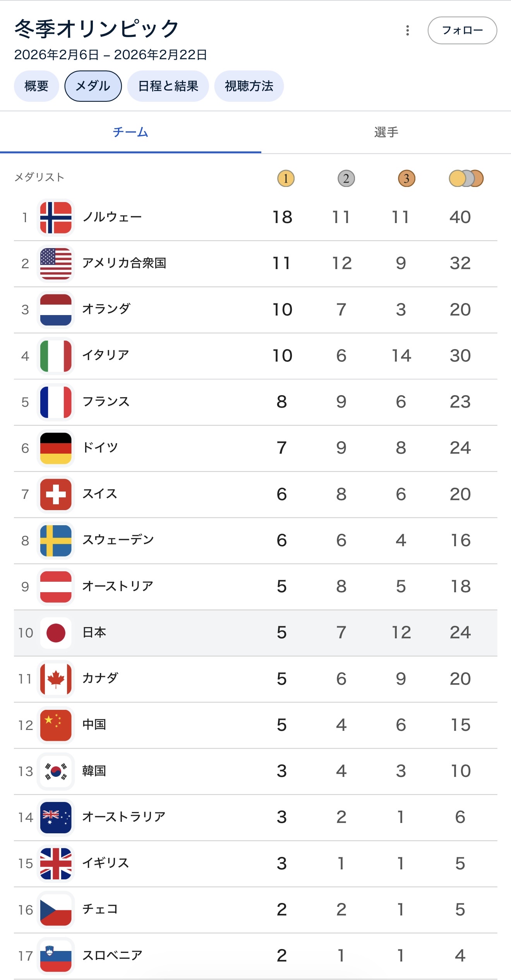Click the gold medal column icon
This screenshot has width=511, height=980.
tap(286, 178)
